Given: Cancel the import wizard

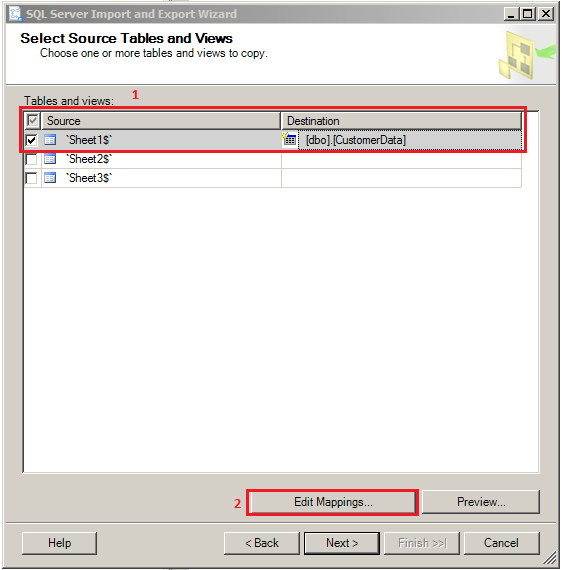Looking at the screenshot, I should pyautogui.click(x=501, y=543).
